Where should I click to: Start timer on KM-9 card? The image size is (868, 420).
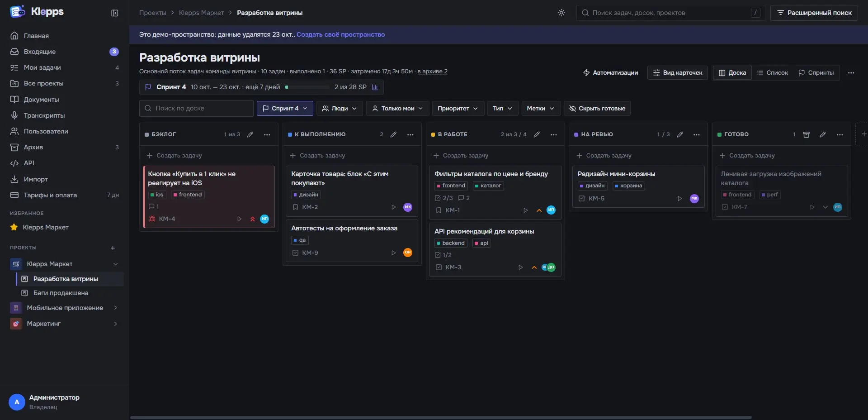click(x=393, y=253)
